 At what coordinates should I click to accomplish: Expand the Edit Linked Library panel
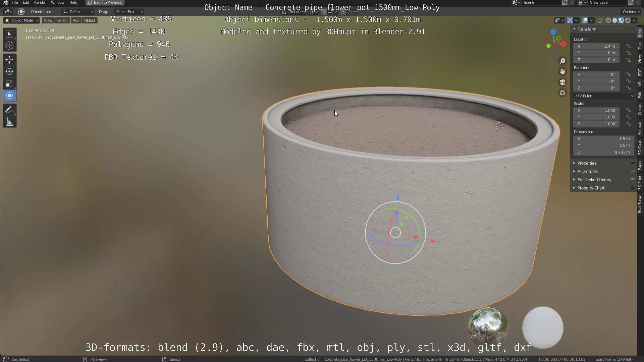click(594, 180)
